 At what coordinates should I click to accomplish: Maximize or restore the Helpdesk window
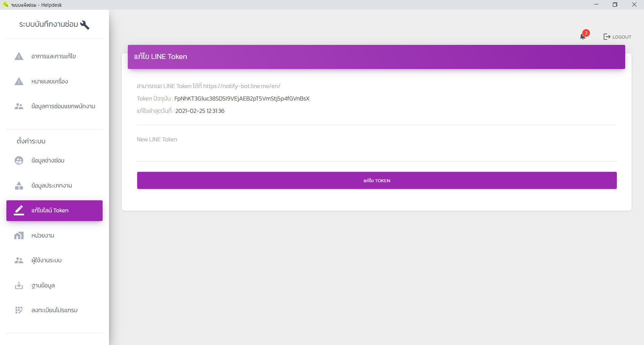coord(615,5)
